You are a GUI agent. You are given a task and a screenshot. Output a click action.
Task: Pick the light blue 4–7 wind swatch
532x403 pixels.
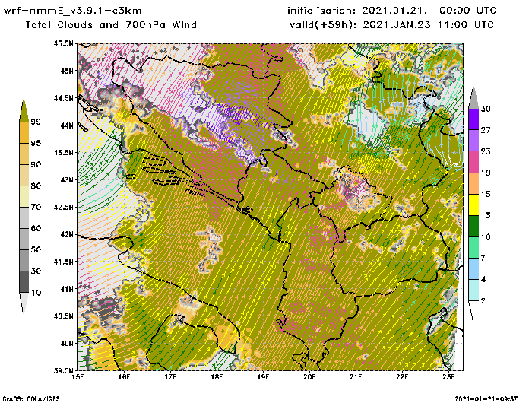tap(473, 269)
